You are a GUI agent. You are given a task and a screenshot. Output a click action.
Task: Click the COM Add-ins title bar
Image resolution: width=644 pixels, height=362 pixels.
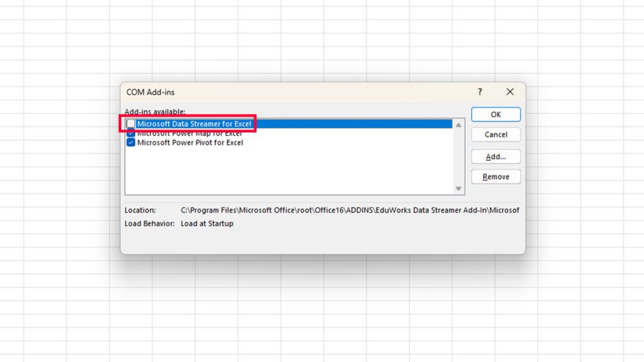click(283, 92)
